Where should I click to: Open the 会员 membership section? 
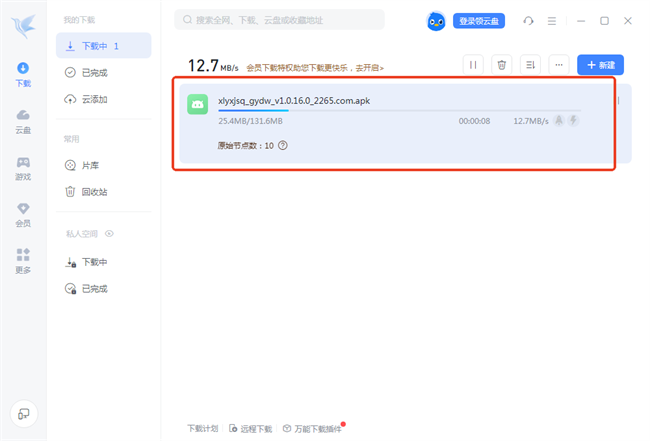pyautogui.click(x=23, y=215)
